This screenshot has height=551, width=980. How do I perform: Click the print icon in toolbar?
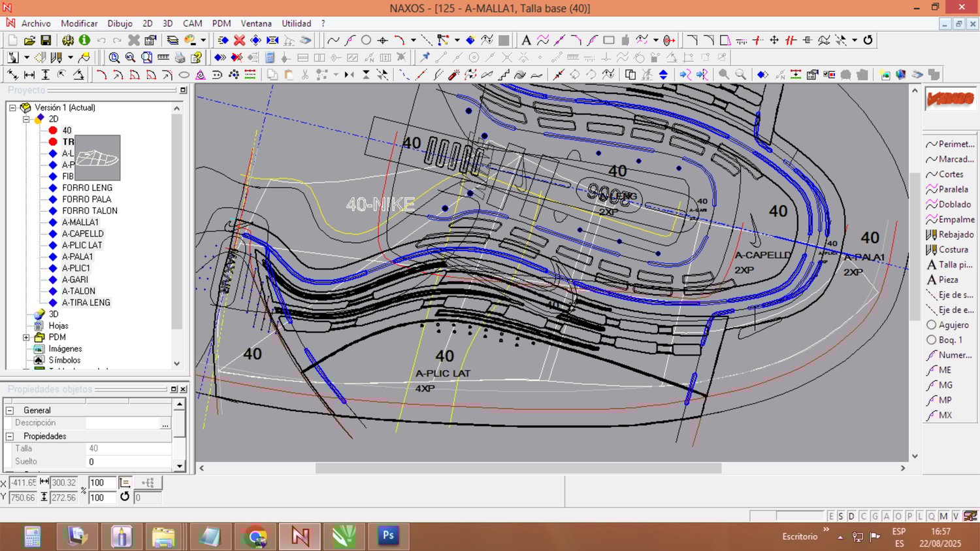coord(180,58)
